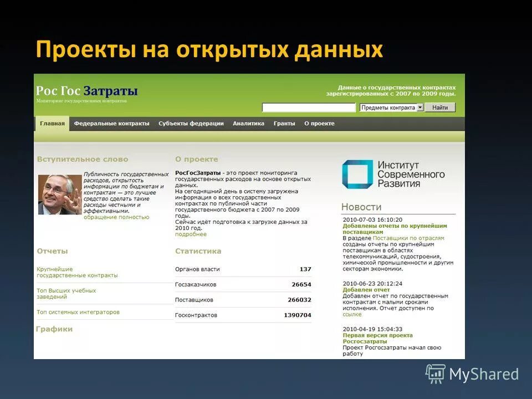Click the РосГосЗатраты site logo

coord(87,90)
